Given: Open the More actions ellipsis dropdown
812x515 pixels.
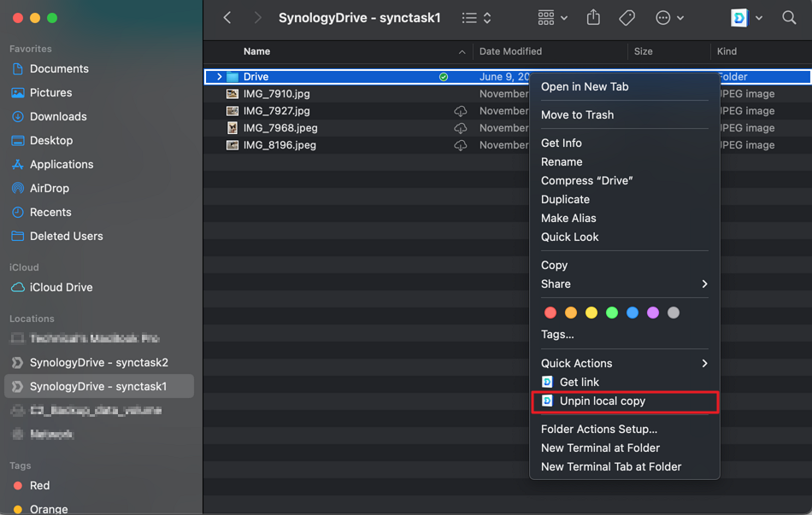Looking at the screenshot, I should 668,18.
